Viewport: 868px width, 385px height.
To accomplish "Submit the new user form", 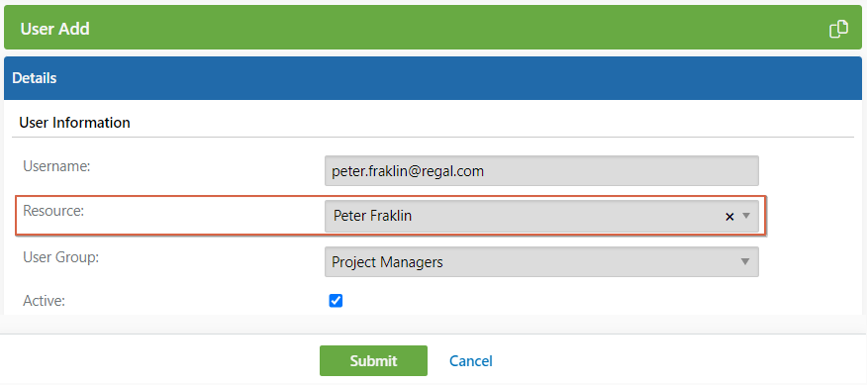I will coord(373,360).
